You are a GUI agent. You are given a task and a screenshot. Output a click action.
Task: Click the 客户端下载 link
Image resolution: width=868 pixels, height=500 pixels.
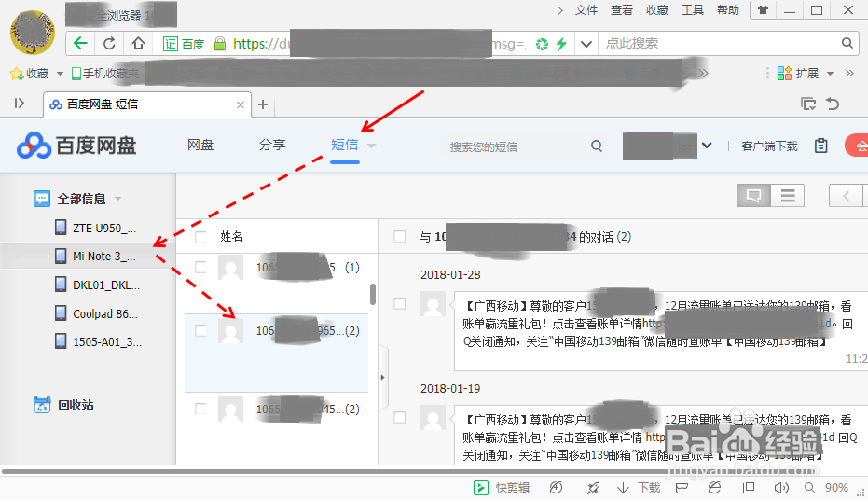point(769,146)
